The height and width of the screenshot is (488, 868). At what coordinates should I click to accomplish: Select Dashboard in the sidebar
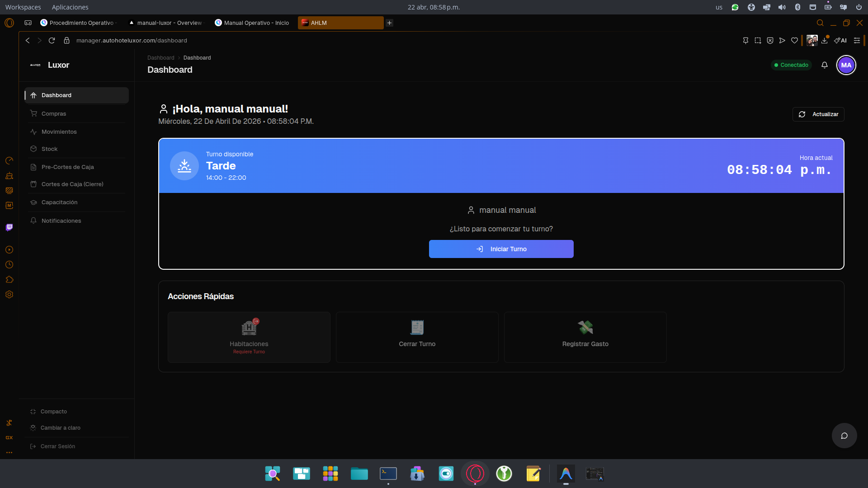pyautogui.click(x=76, y=95)
